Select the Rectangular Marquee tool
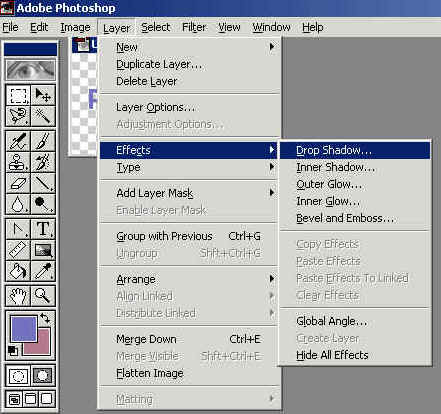This screenshot has height=414, width=441. (x=18, y=96)
